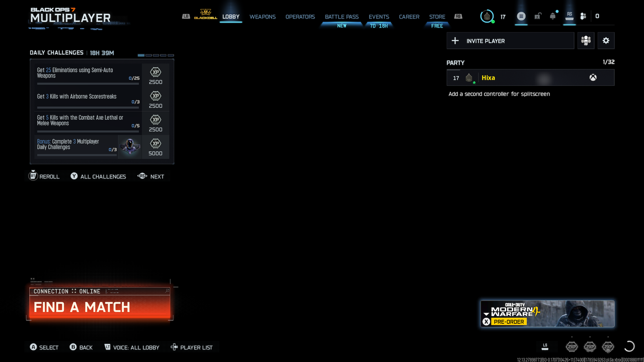
Task: Click the Connection :: Online status text
Action: coord(67,291)
